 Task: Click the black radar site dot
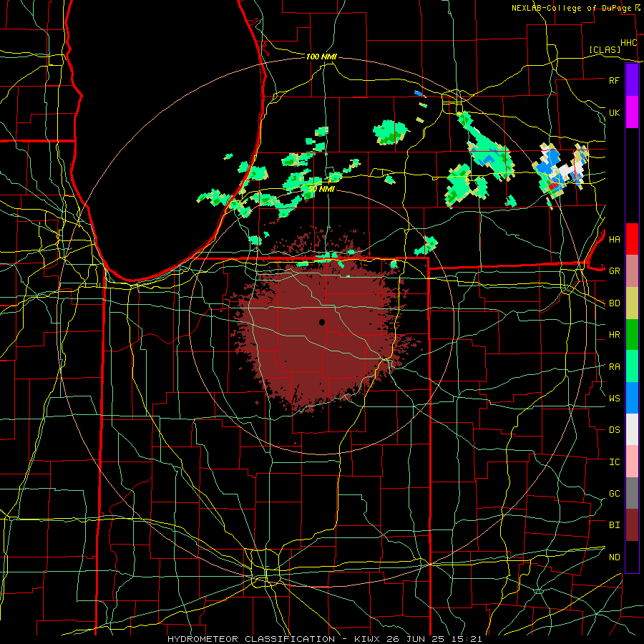321,322
